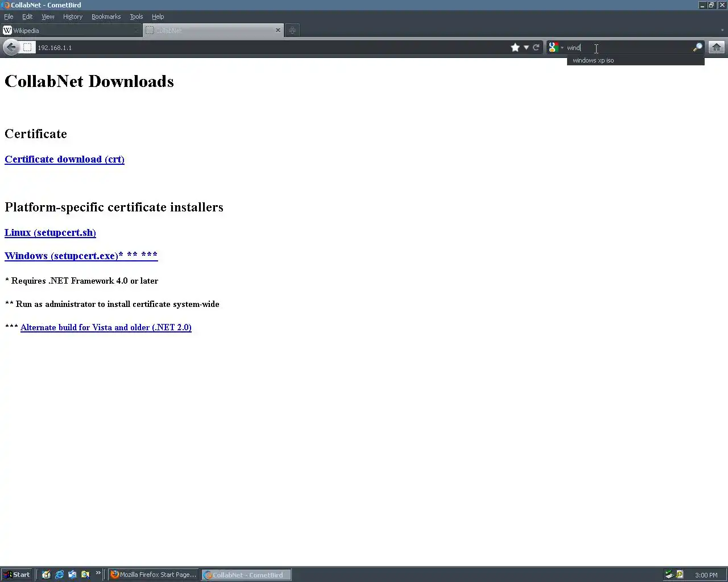
Task: Run search with the magnifying glass icon
Action: pyautogui.click(x=697, y=48)
